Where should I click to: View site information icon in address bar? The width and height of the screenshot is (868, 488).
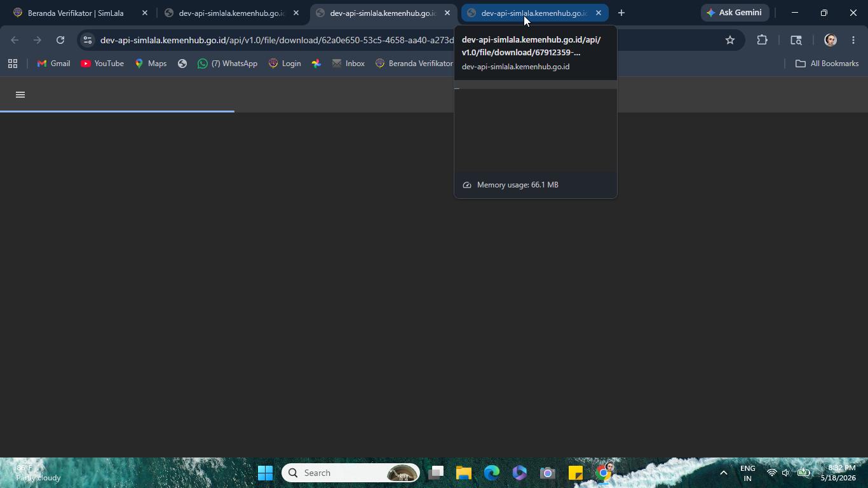tap(88, 40)
